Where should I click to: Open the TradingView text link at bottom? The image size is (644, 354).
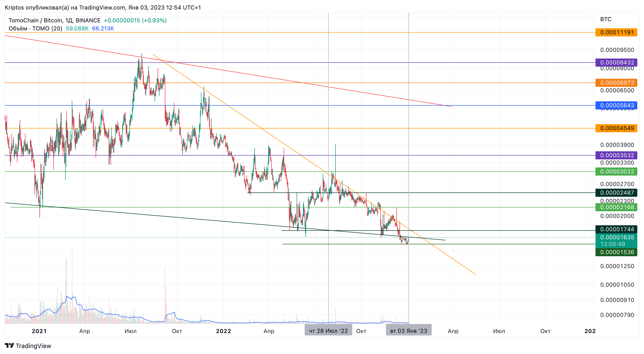coord(33,346)
